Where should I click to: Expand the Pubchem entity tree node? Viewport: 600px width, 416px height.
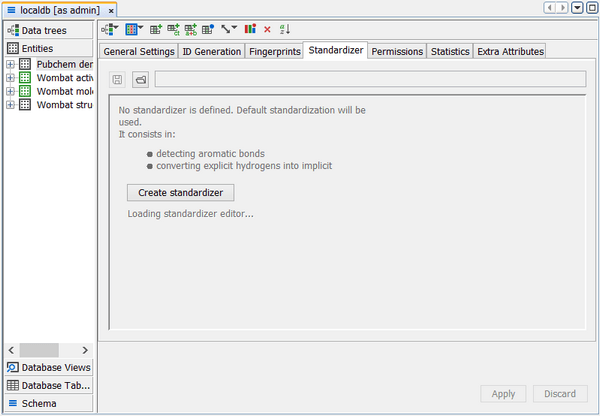pyautogui.click(x=10, y=65)
